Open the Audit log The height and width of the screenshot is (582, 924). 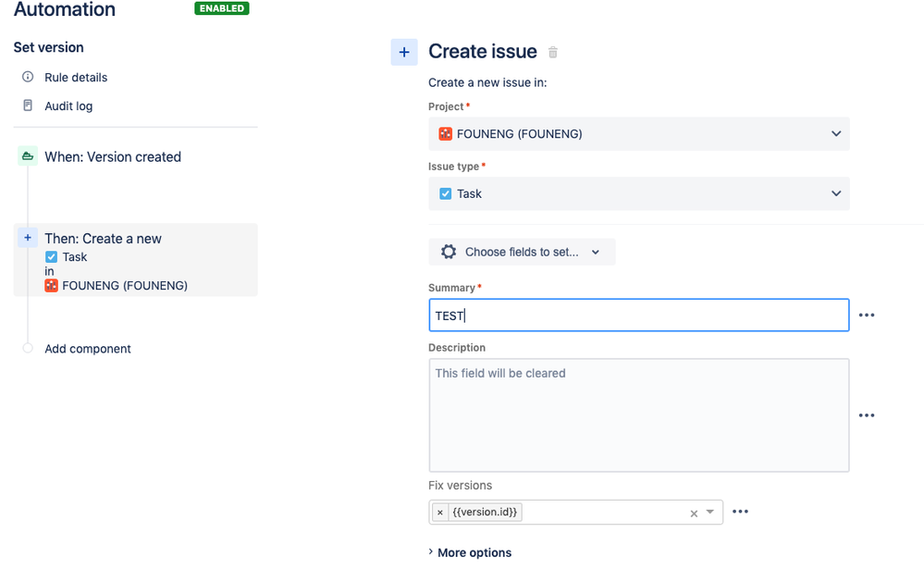click(x=68, y=106)
